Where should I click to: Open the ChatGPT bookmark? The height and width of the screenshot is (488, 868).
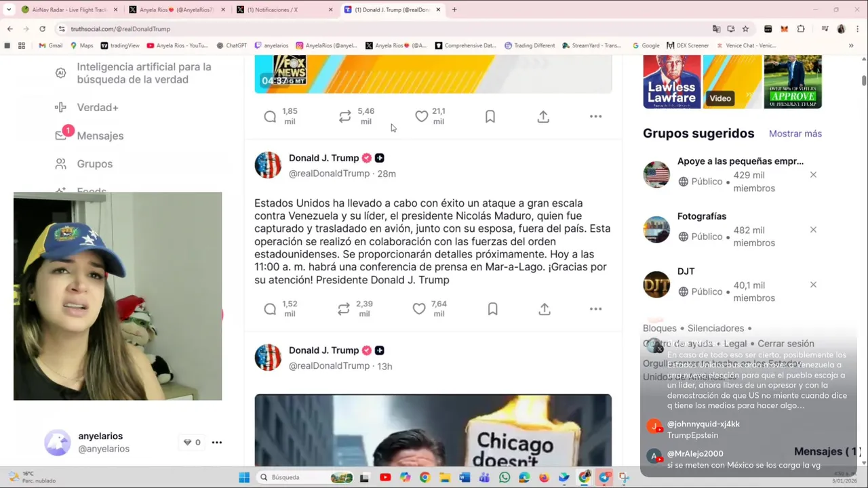click(x=232, y=45)
